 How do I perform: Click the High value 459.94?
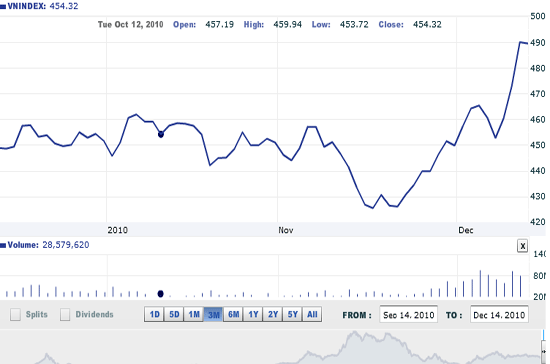pyautogui.click(x=287, y=25)
